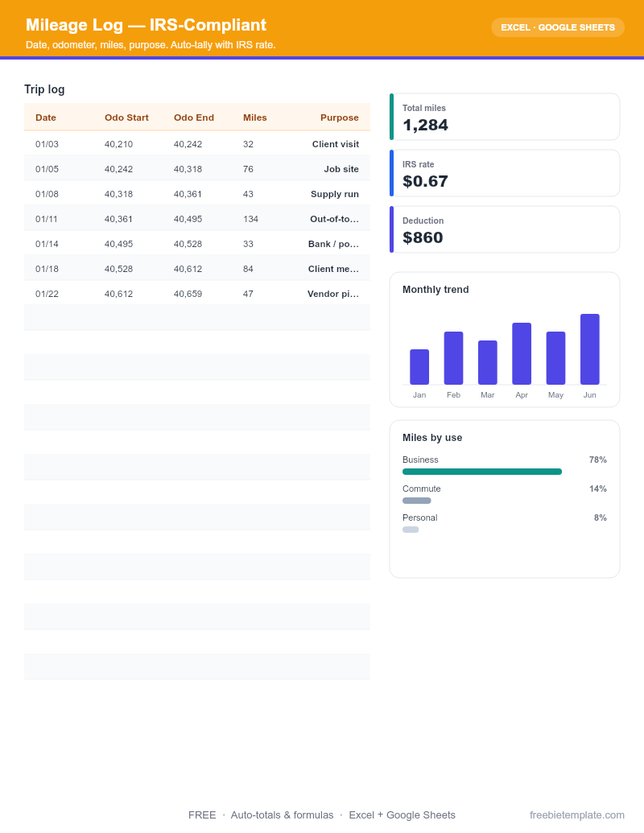Screen dimensions: 644x833
Task: Click the Excel + Google Sheets footer text
Action: pyautogui.click(x=402, y=815)
